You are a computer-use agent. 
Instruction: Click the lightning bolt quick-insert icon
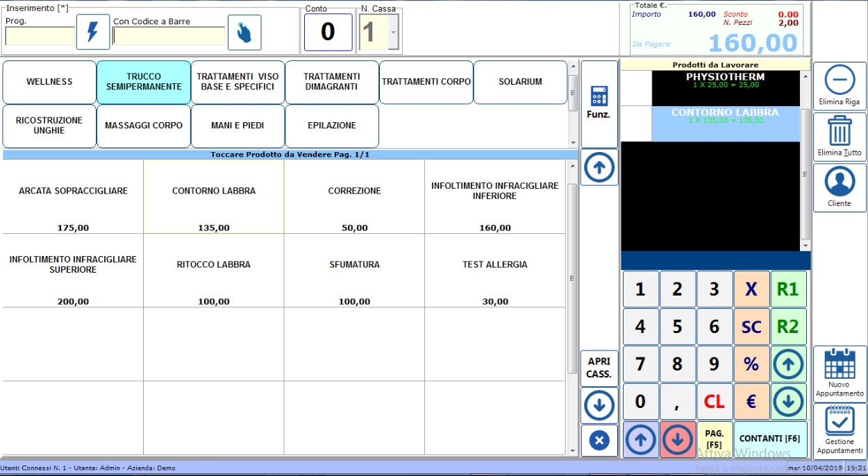(x=93, y=32)
